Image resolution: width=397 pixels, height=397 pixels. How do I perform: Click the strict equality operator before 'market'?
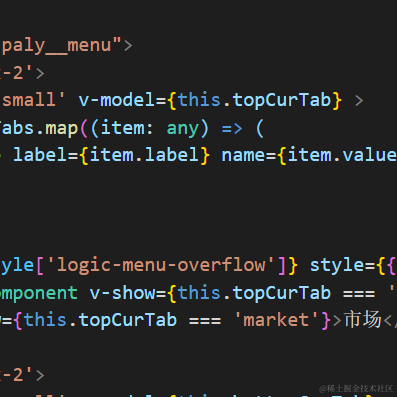coord(205,321)
